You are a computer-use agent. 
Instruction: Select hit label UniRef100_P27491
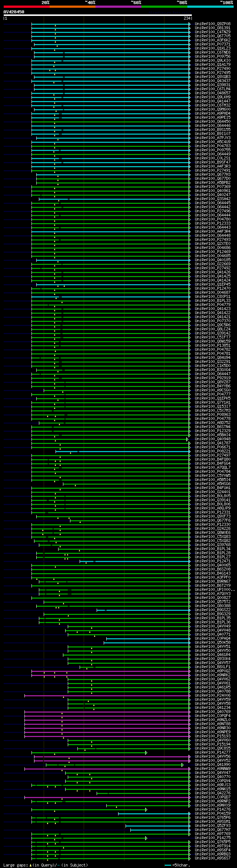pyautogui.click(x=213, y=171)
